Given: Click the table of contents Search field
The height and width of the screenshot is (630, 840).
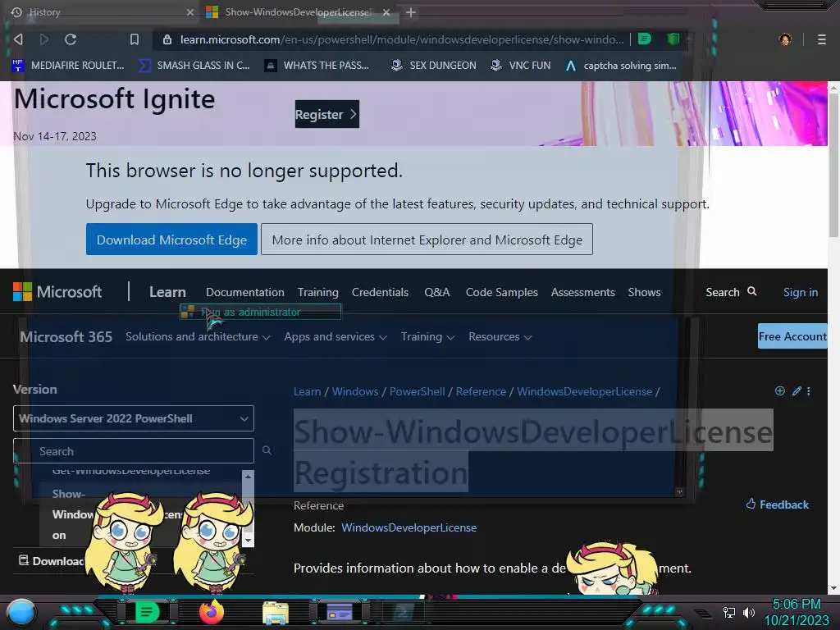Looking at the screenshot, I should 134,451.
